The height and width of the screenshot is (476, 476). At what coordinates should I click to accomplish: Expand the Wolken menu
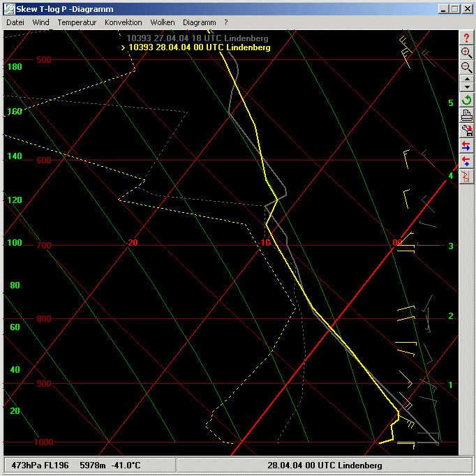(163, 22)
